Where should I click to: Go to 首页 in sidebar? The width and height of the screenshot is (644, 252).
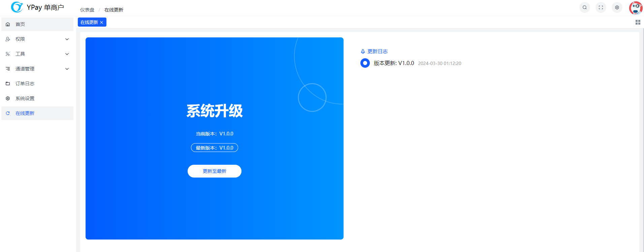(37, 24)
